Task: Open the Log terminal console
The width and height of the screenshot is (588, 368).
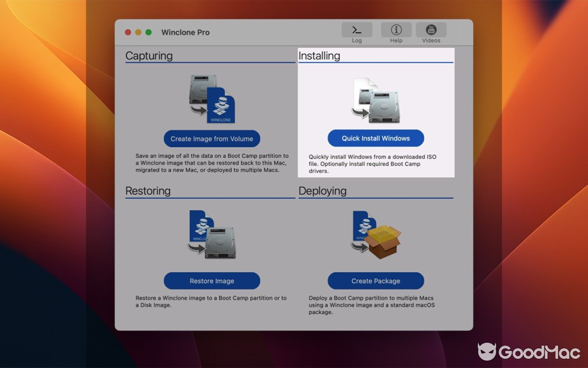Action: click(357, 31)
